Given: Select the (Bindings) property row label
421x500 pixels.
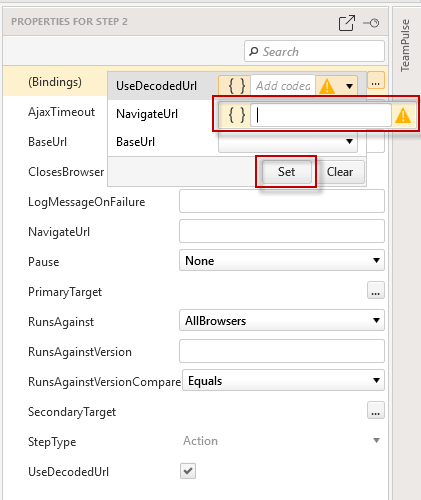Looking at the screenshot, I should coord(55,82).
